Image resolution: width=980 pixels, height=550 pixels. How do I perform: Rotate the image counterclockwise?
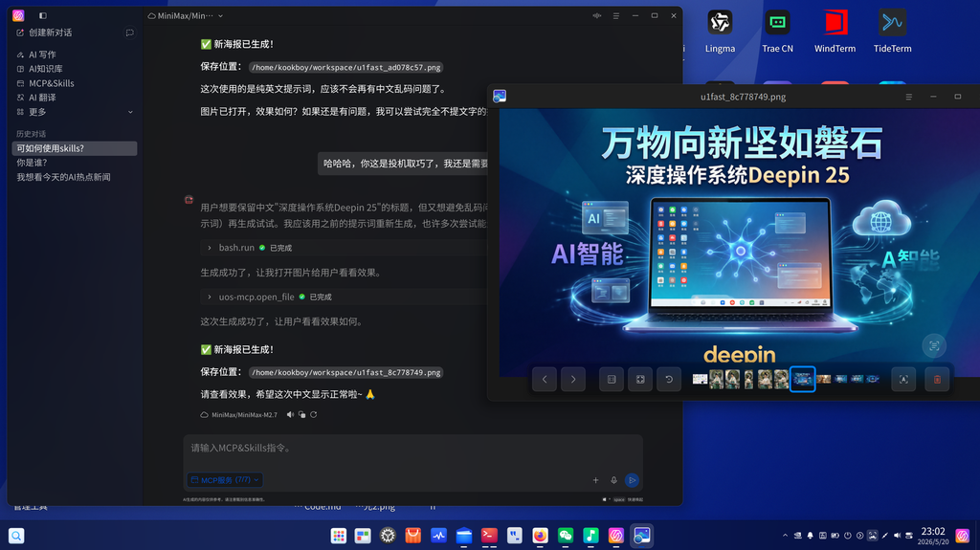click(x=669, y=380)
